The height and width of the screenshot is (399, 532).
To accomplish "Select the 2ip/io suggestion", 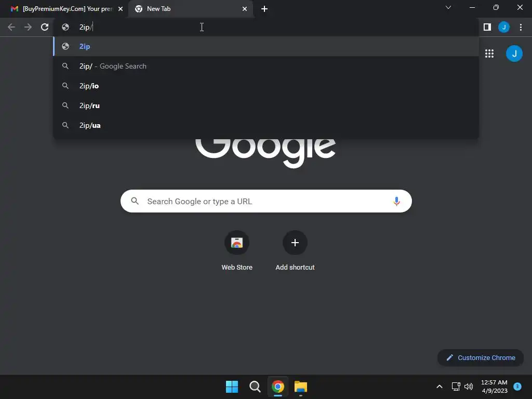I will [x=266, y=86].
